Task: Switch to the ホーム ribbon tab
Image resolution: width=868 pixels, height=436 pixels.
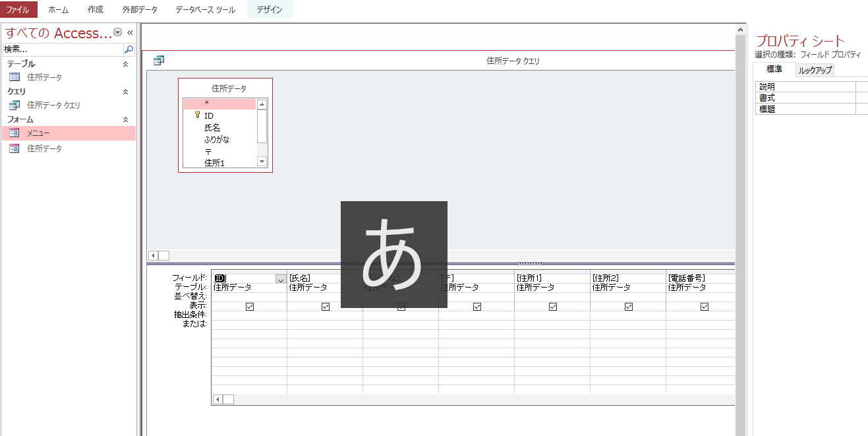Action: (x=58, y=10)
